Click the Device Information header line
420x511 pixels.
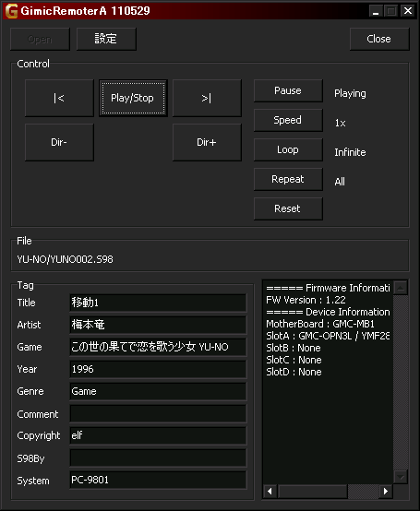pyautogui.click(x=328, y=312)
